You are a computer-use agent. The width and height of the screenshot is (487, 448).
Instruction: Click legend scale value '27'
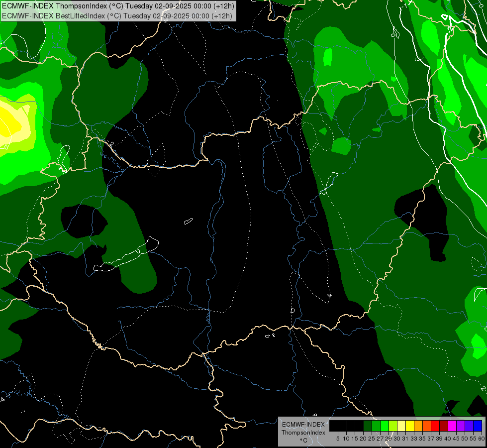pyautogui.click(x=380, y=439)
